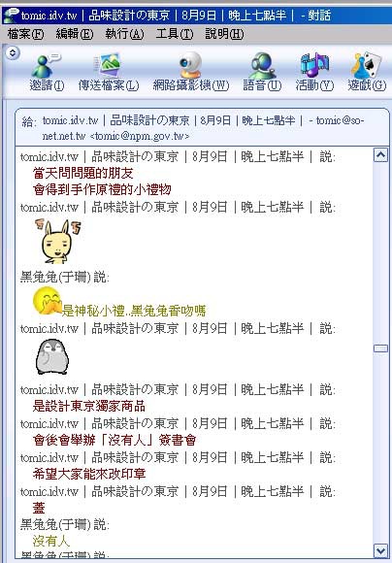Open the 說明 (Help) menu
Viewport: 392px width, 563px height.
click(224, 34)
